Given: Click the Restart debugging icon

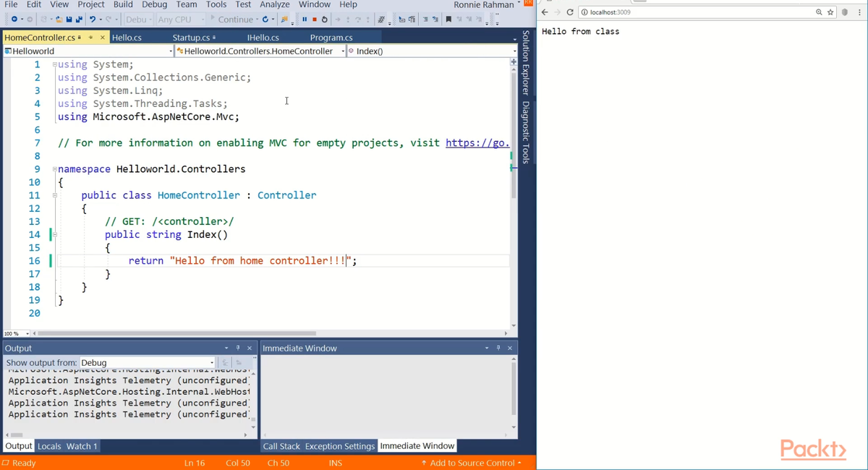Looking at the screenshot, I should point(324,20).
